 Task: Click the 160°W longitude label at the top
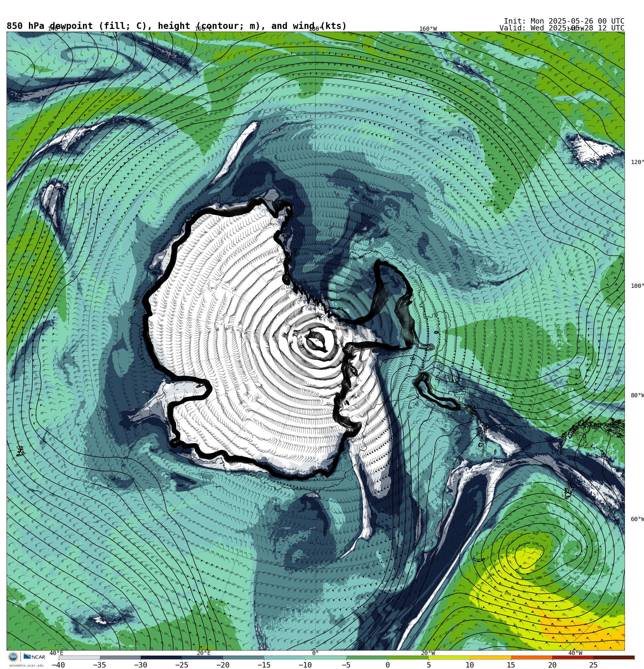point(428,29)
